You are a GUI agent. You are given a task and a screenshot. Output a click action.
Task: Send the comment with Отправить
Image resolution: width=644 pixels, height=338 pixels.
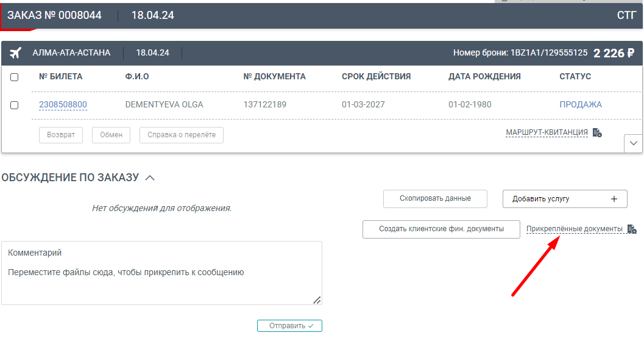[289, 326]
